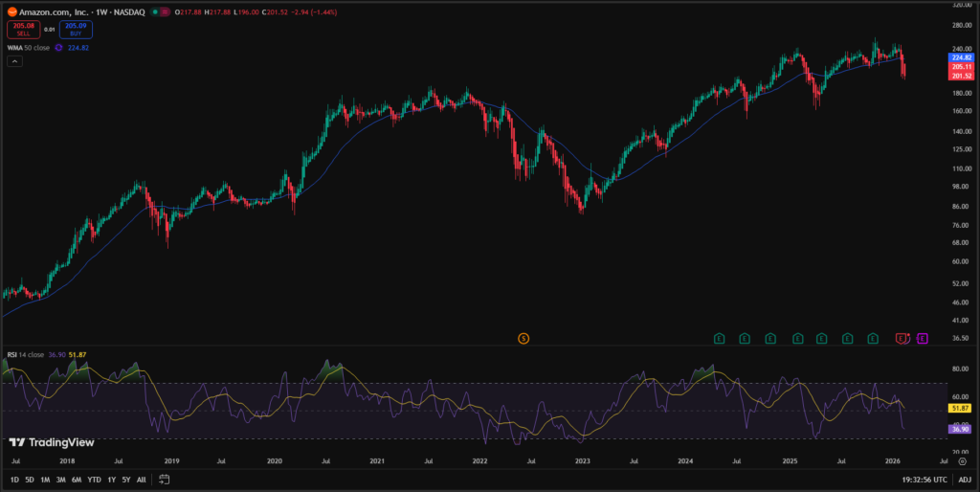This screenshot has width=980, height=492.
Task: Select the 1Y time range
Action: (x=111, y=480)
